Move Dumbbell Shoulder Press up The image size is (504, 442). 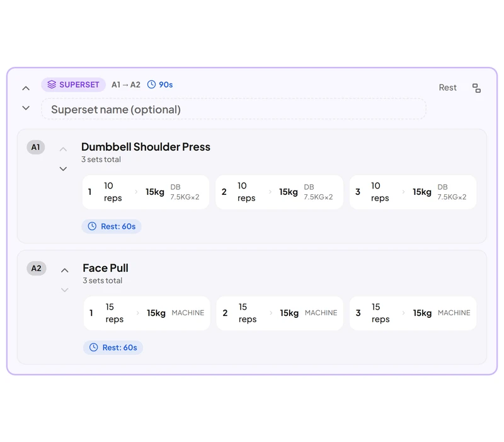point(64,149)
